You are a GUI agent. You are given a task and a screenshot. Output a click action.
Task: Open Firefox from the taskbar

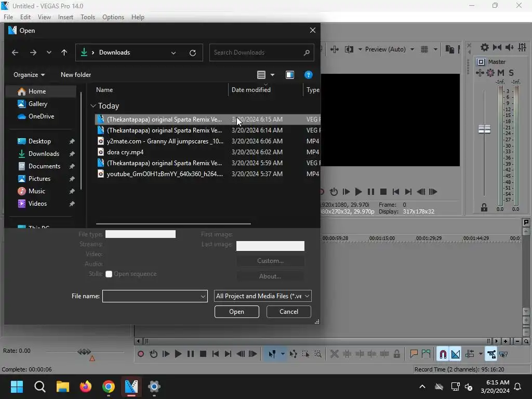(86, 387)
